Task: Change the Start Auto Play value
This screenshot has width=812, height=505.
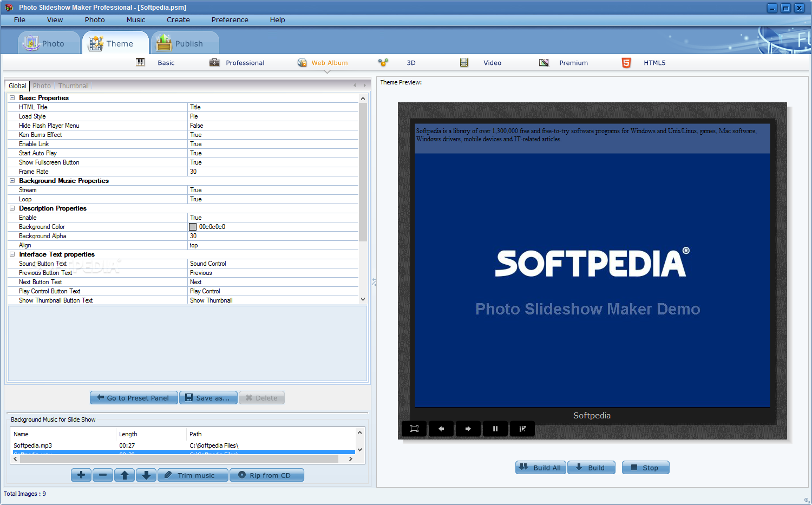Action: point(273,153)
